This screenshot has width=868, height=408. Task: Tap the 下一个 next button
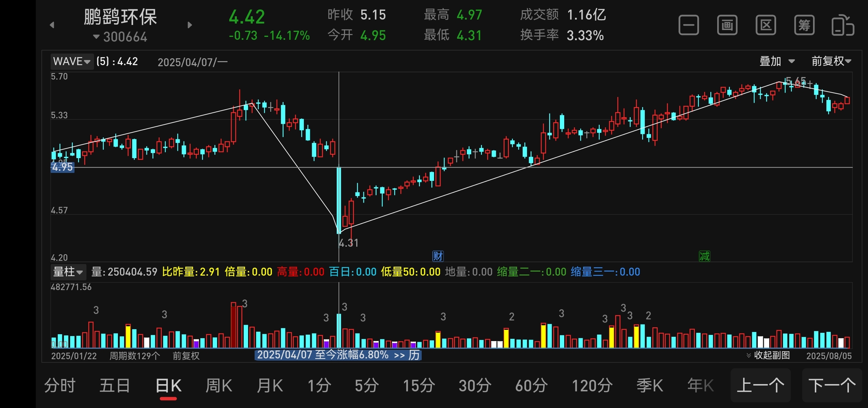(832, 386)
